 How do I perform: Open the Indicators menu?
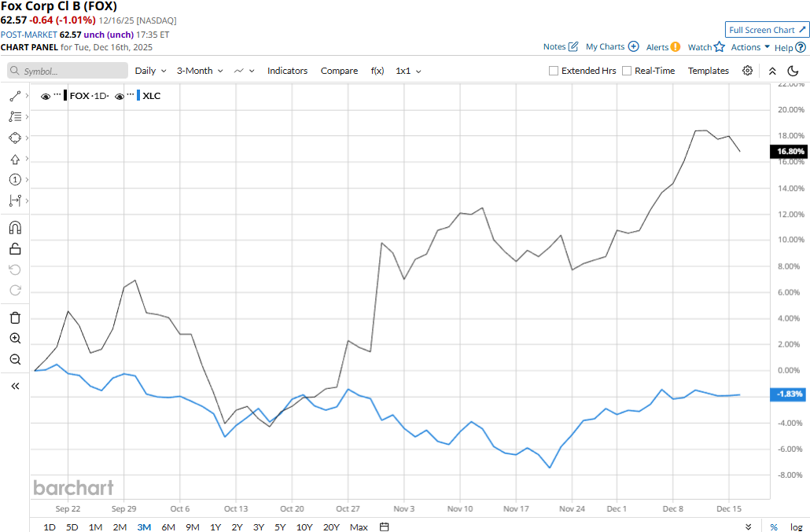coord(287,71)
